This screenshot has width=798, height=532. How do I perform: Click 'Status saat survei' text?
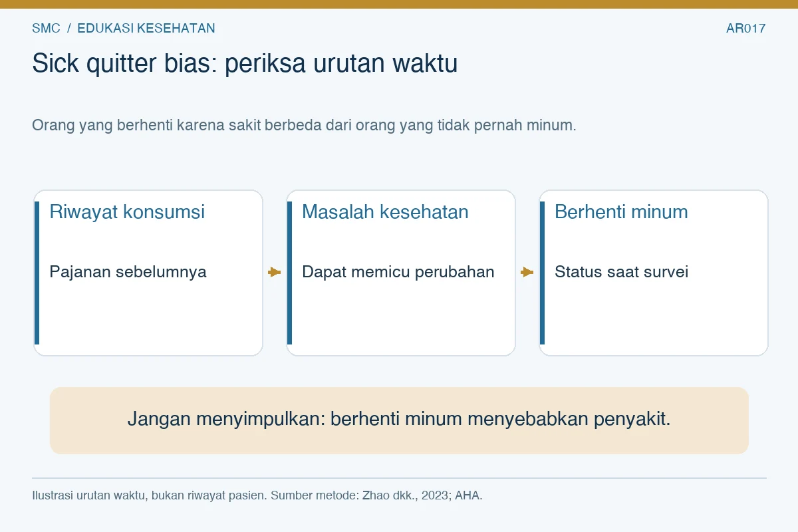(x=621, y=272)
